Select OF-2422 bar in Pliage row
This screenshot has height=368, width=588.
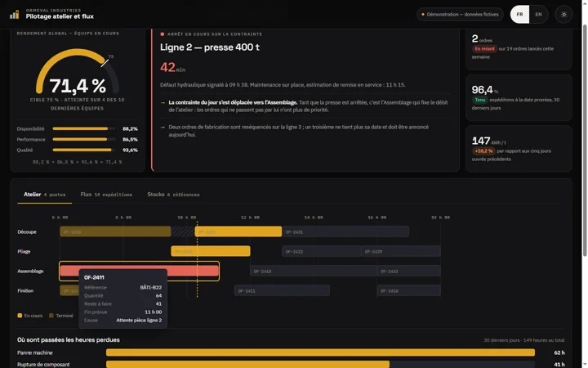click(322, 251)
